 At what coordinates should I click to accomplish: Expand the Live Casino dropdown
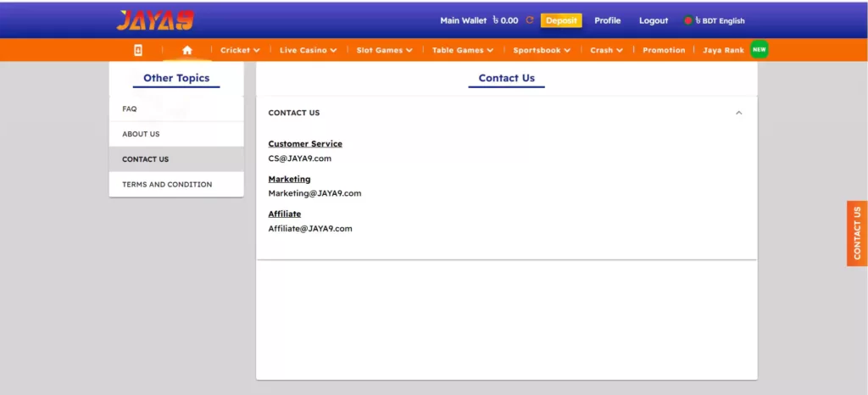point(309,50)
